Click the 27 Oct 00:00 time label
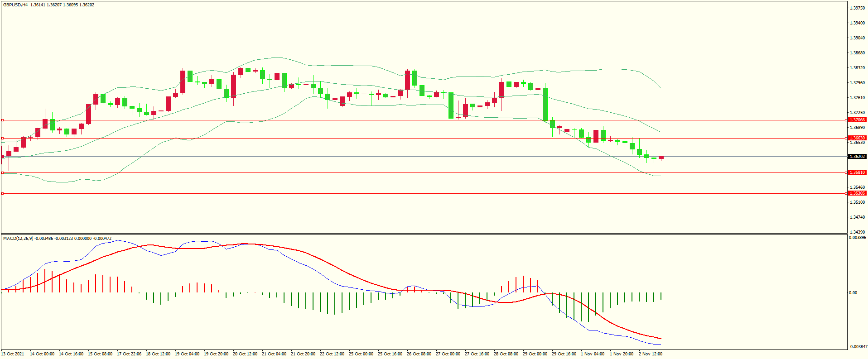Image resolution: width=868 pixels, height=359 pixels. click(x=448, y=354)
